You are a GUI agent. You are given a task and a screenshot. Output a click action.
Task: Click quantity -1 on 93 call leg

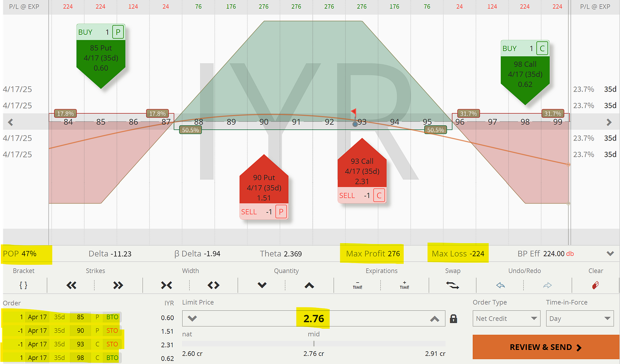[x=20, y=344]
